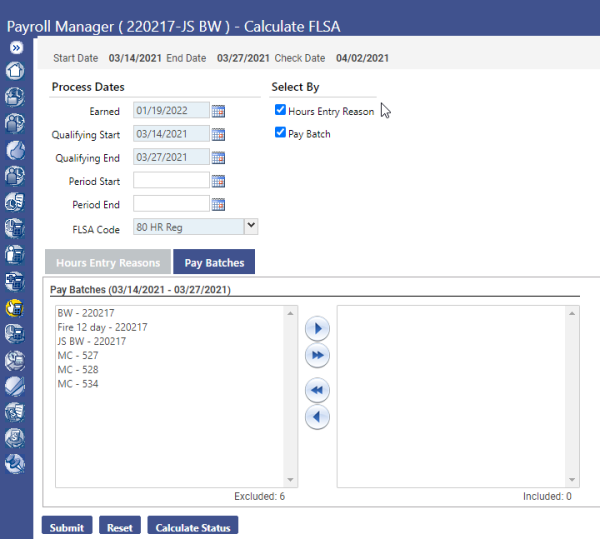
Task: Click the double right arrow include-all button
Action: pyautogui.click(x=317, y=355)
